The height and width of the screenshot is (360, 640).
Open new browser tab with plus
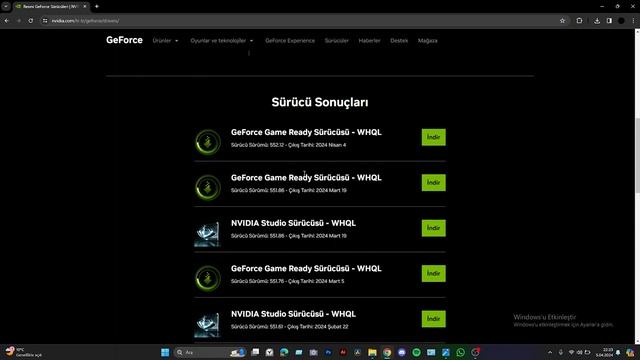point(97,7)
